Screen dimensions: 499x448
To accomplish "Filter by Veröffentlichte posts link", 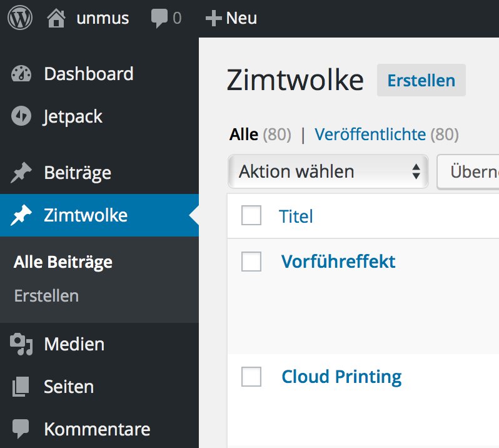I will point(370,135).
